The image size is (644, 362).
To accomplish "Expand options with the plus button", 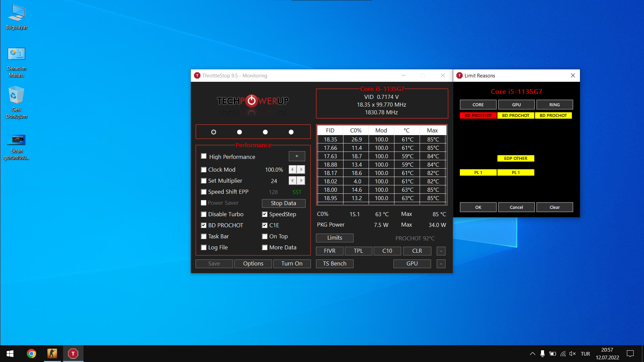I will [297, 156].
